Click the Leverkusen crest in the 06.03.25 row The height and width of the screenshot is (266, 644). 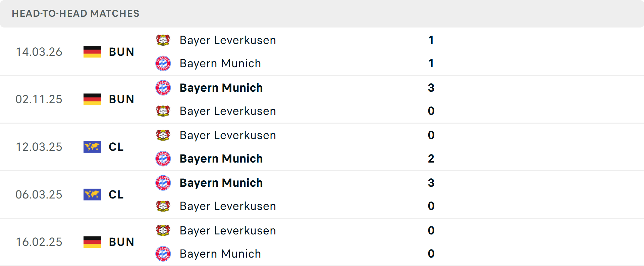163,206
